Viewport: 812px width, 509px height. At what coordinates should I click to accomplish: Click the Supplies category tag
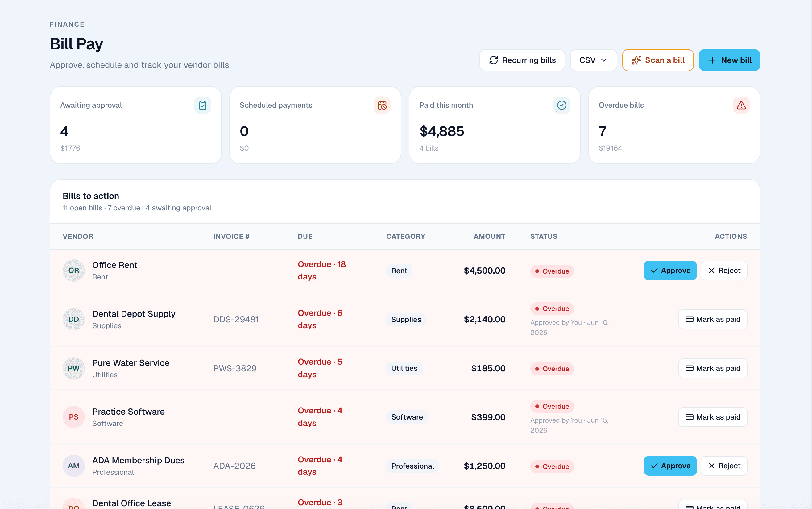click(406, 320)
